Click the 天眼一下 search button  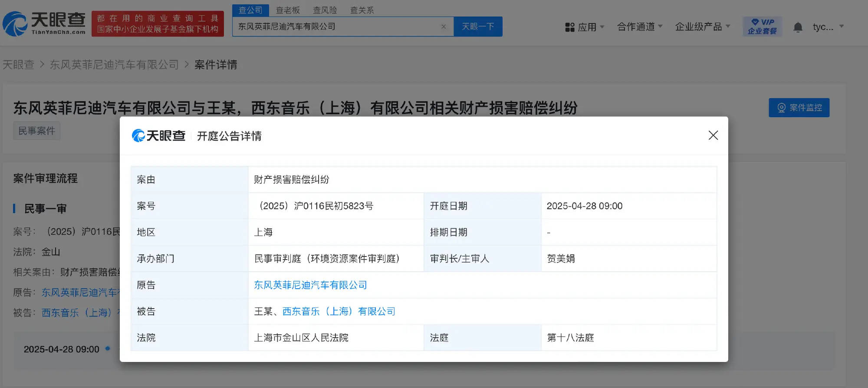[478, 26]
